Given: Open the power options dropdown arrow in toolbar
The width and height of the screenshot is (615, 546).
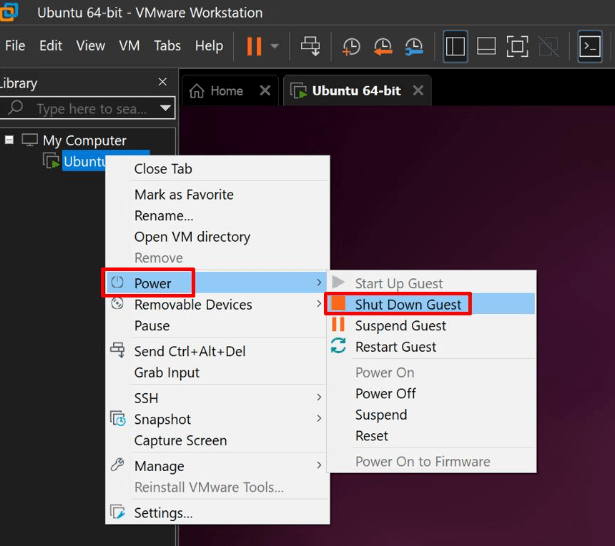Looking at the screenshot, I should pos(275,46).
